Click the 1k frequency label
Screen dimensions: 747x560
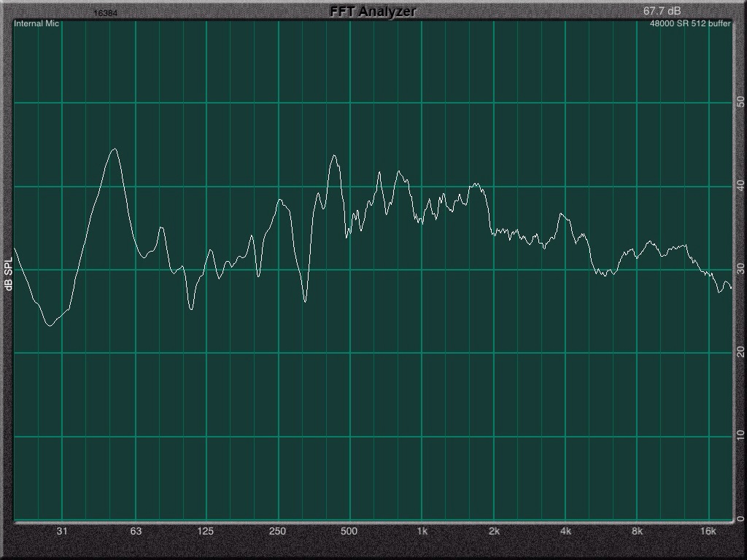tap(422, 531)
